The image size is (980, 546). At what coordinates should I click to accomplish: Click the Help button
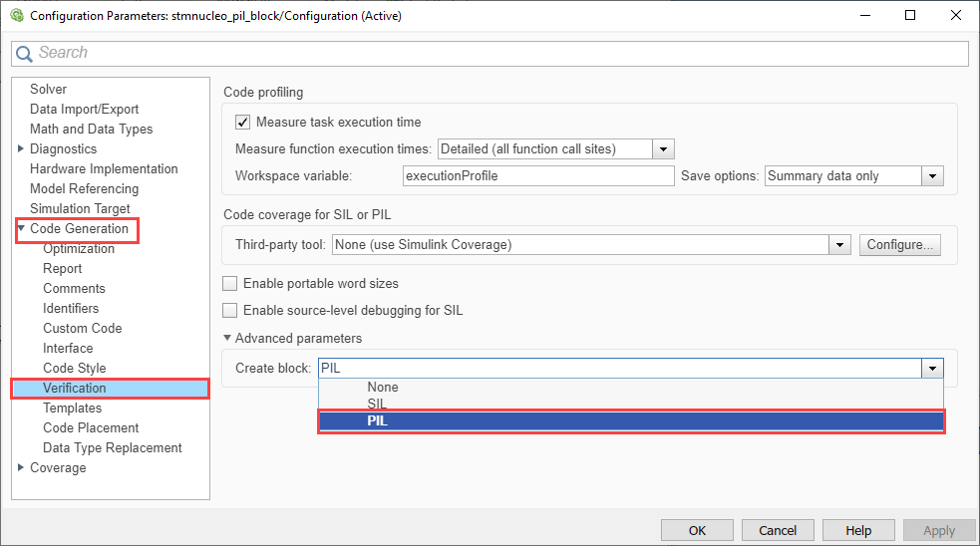[x=858, y=530]
